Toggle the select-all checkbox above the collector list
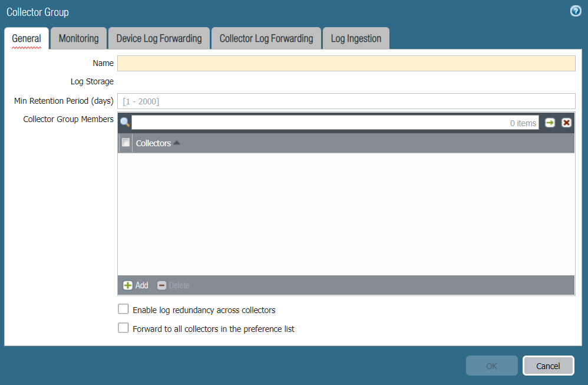This screenshot has height=385, width=588. (125, 142)
